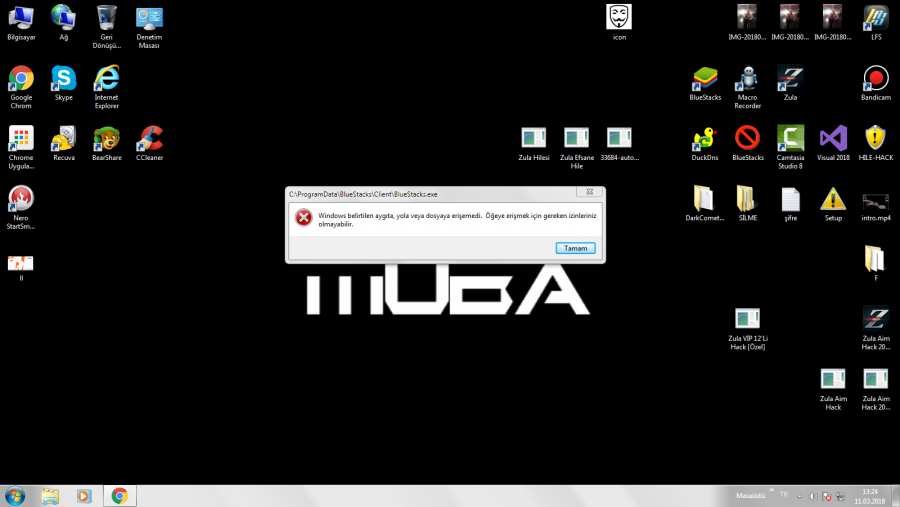This screenshot has width=900, height=507.
Task: Select the Visual 2018 desktop icon
Action: click(833, 144)
